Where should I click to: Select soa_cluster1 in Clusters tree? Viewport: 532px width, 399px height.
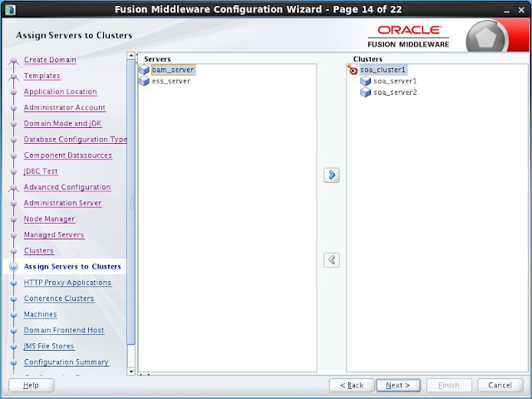point(383,70)
